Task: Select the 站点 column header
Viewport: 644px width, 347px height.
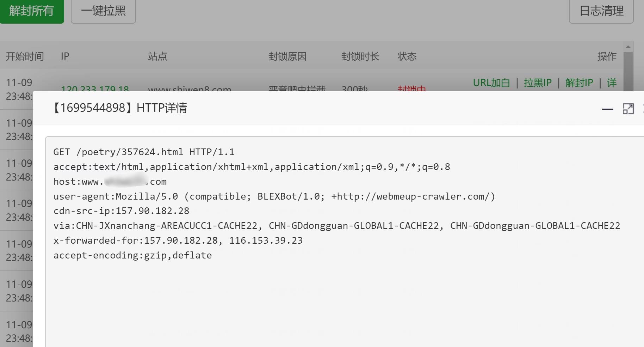Action: click(x=157, y=56)
